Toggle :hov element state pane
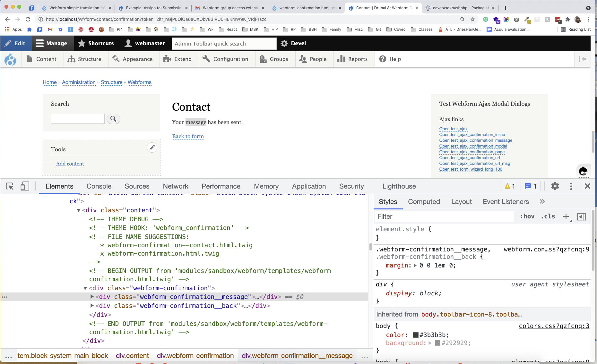Viewport: 597px width, 364px height. pyautogui.click(x=527, y=216)
